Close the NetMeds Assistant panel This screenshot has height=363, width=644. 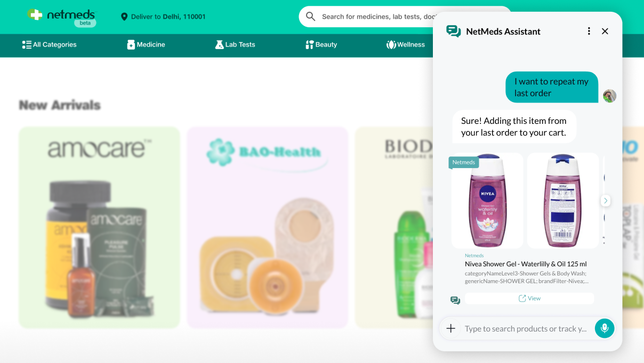click(605, 31)
